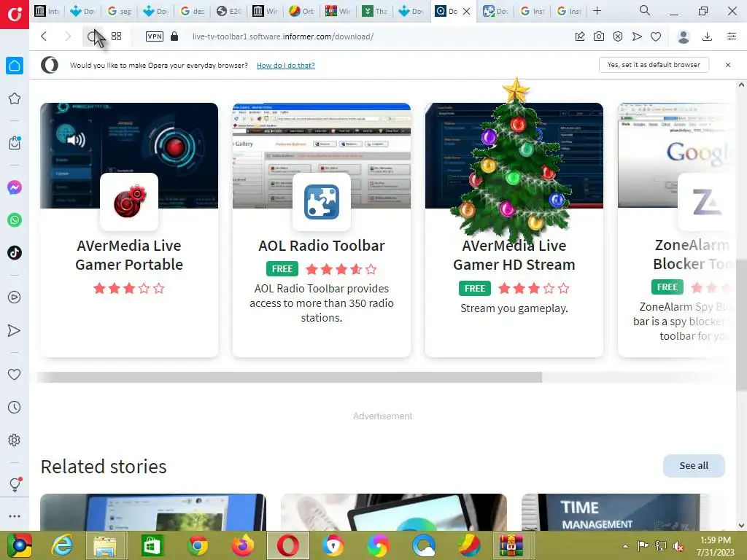Switch to the 'des' Google tab
Screen dimensions: 747x560
pyautogui.click(x=192, y=11)
